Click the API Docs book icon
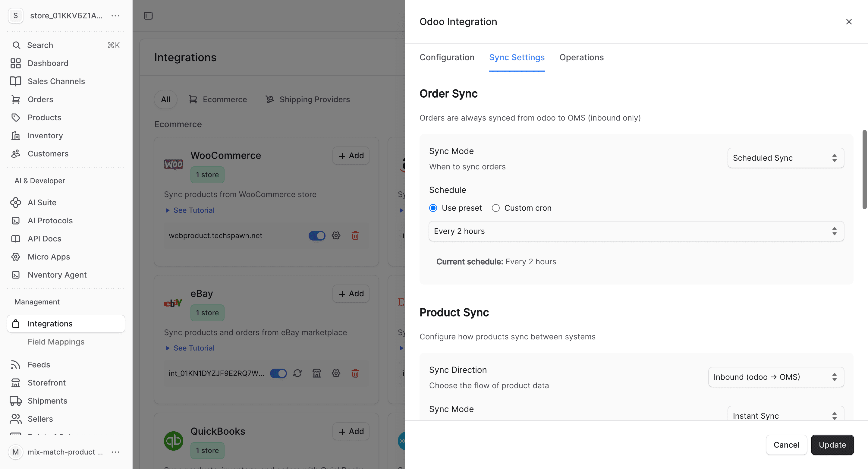 [x=15, y=238]
